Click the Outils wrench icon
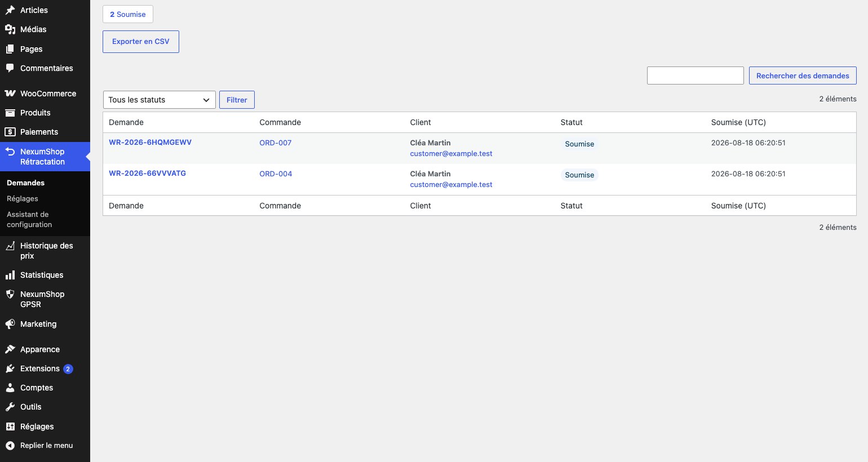Screen dimensions: 868x462 pos(10,407)
